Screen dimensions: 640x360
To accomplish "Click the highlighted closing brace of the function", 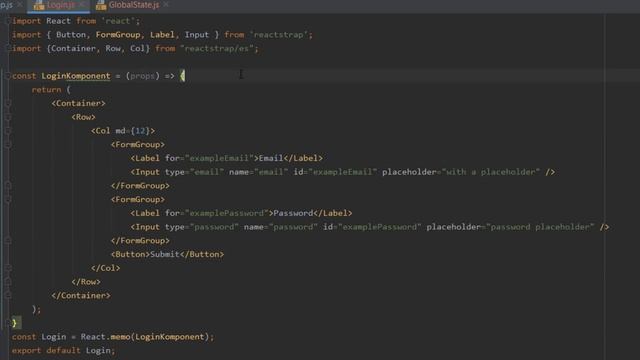I will 15,323.
